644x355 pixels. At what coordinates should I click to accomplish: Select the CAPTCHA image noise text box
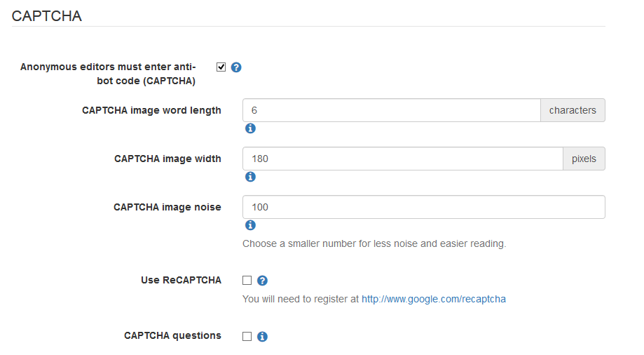point(423,207)
